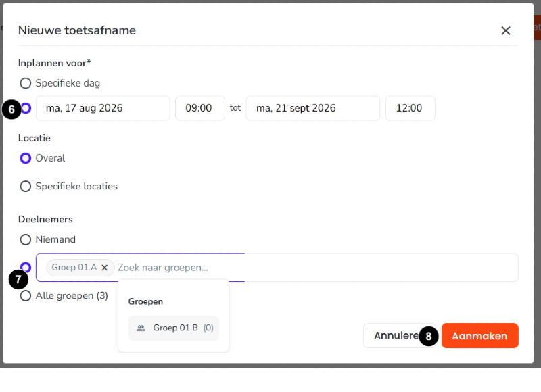Click step marker number 7

[x=18, y=279]
